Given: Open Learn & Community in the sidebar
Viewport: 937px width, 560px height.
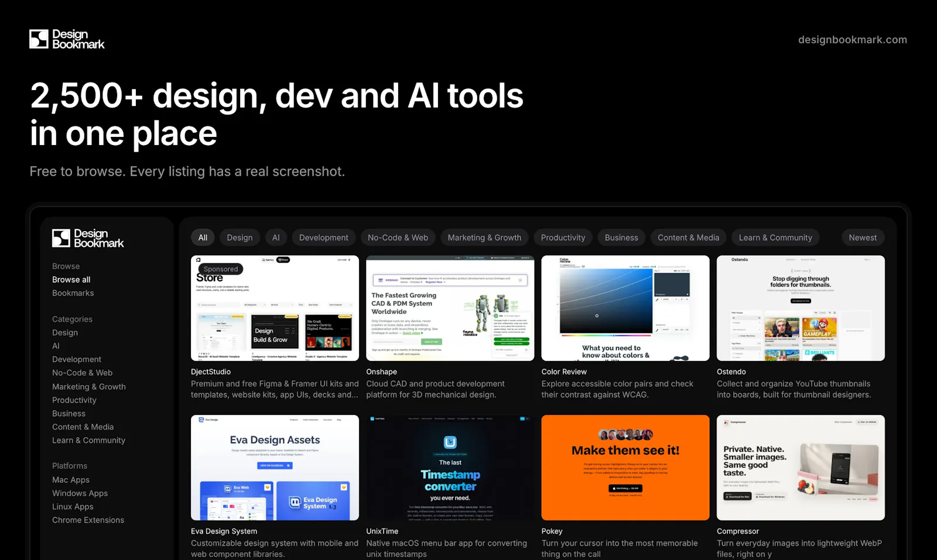Looking at the screenshot, I should (88, 441).
